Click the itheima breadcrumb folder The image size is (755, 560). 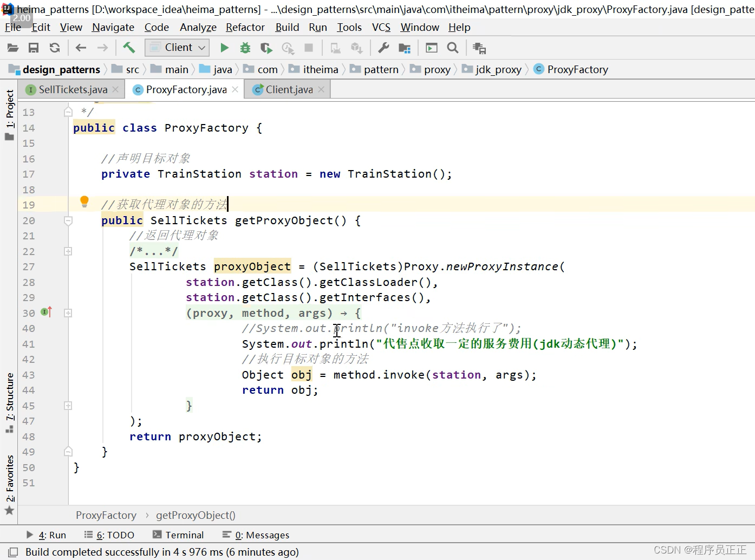point(314,69)
